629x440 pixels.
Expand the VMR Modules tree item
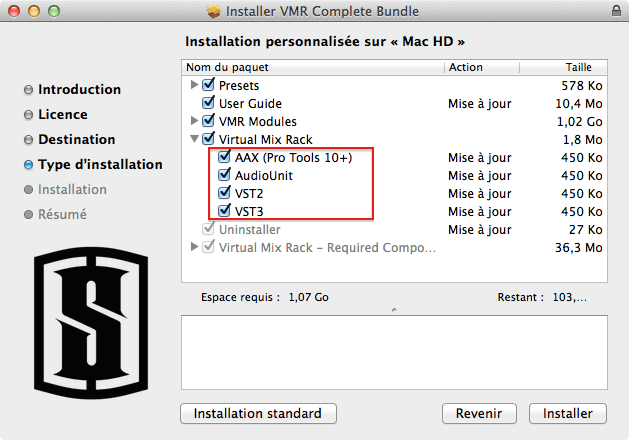194,122
